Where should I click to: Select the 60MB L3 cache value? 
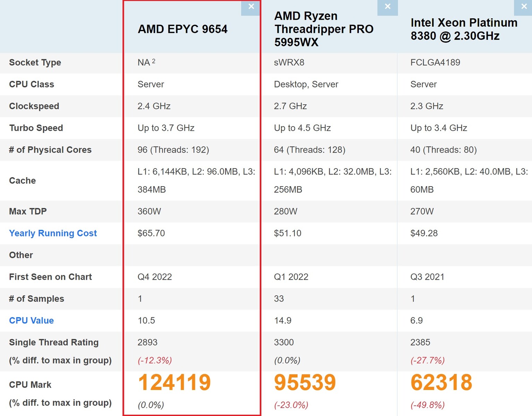[422, 190]
